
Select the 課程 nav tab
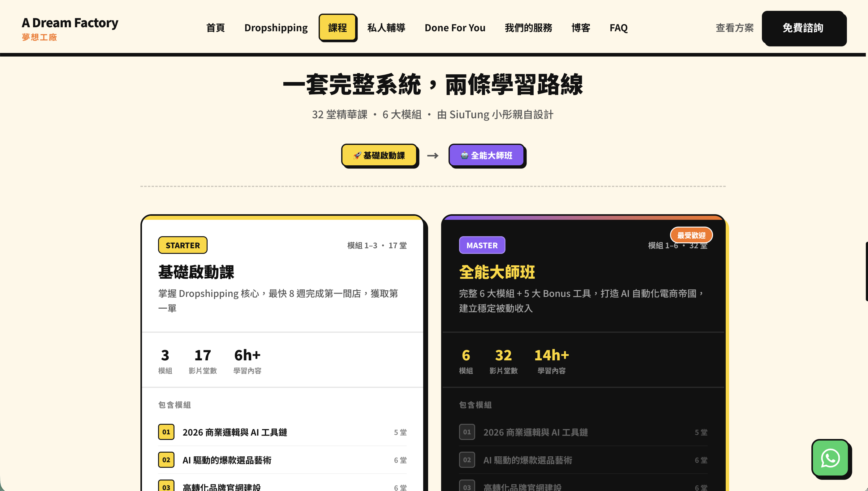click(337, 28)
